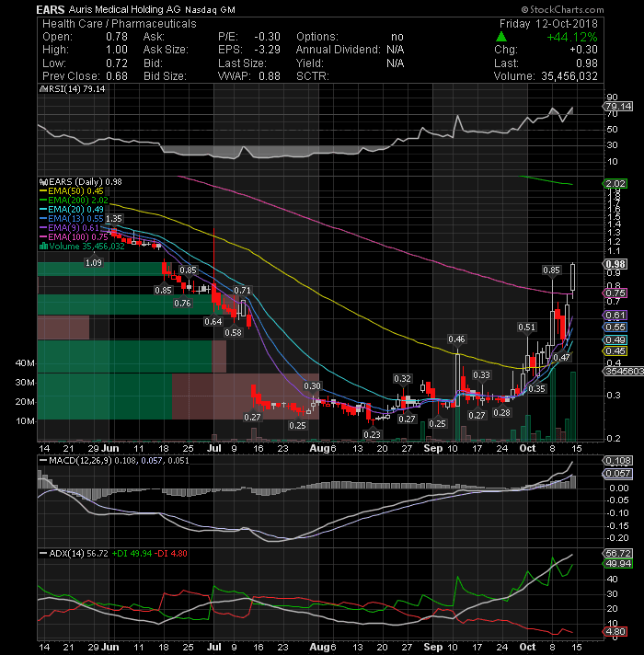Click the 1.35 price annotation
The image size is (644, 655).
[x=113, y=219]
